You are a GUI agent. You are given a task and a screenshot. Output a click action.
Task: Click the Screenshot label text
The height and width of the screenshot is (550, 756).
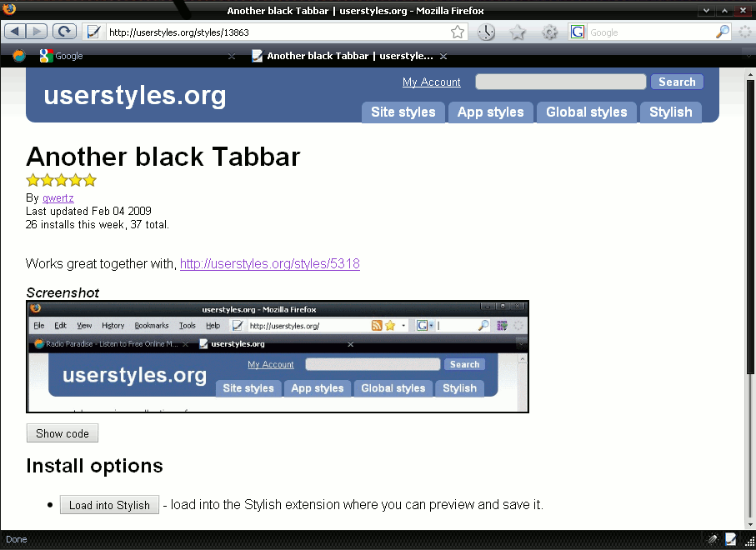pos(63,292)
